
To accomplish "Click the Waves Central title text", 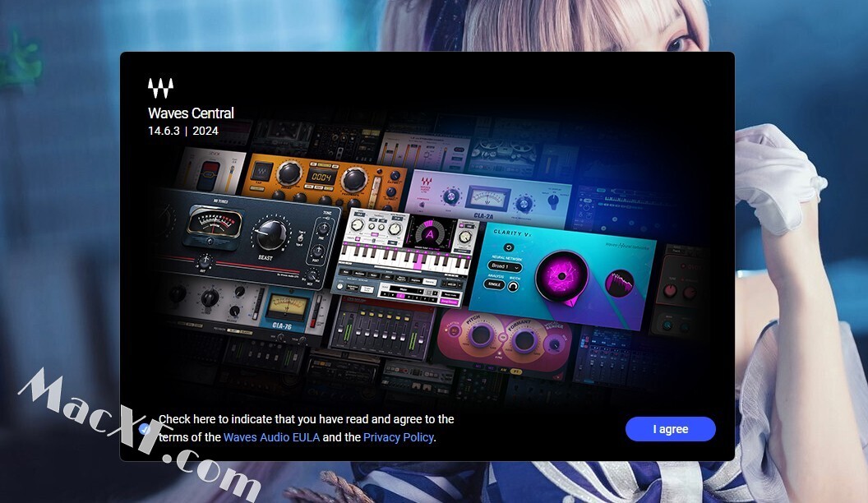I will pyautogui.click(x=191, y=113).
